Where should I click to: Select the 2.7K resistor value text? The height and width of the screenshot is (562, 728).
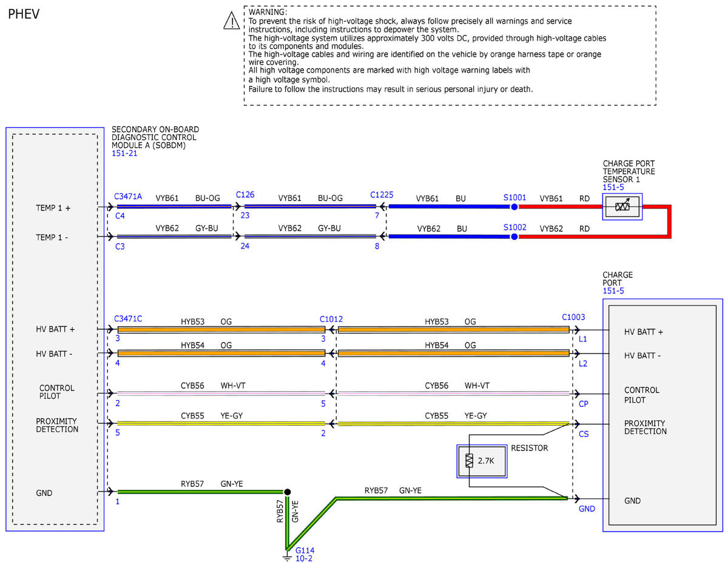click(x=487, y=461)
